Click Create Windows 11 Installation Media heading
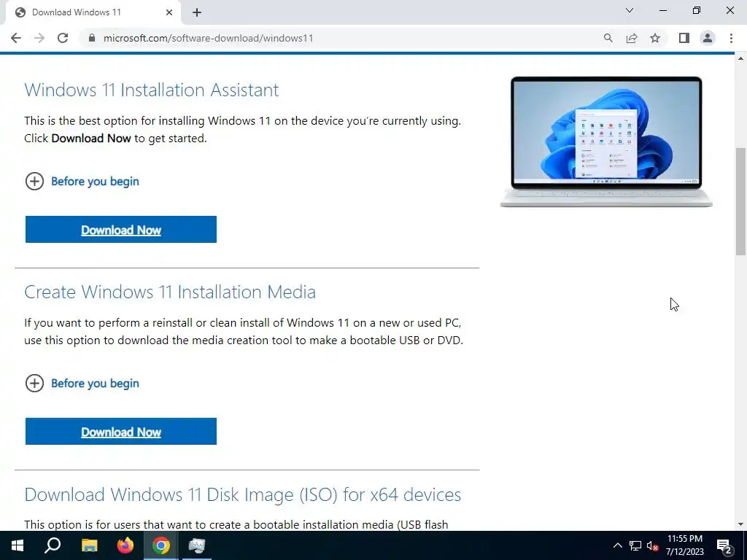The height and width of the screenshot is (560, 747). click(170, 292)
